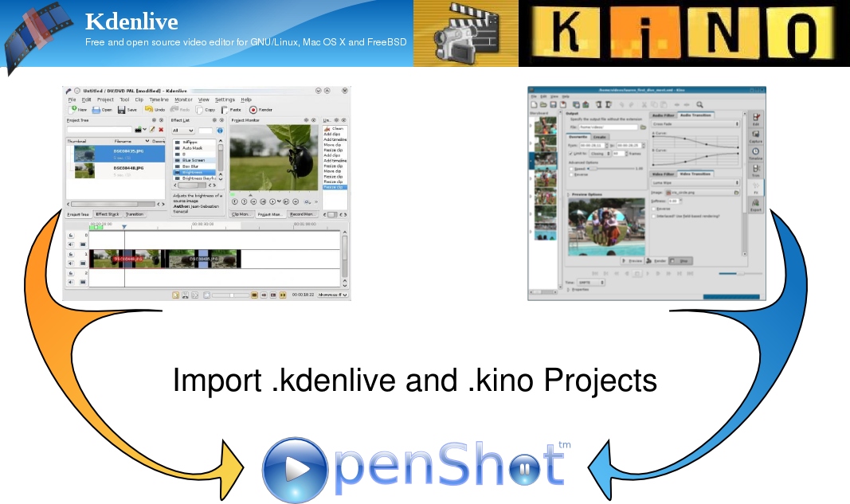Switch to the Effect Stack tab
Image resolution: width=850 pixels, height=504 pixels.
click(x=107, y=214)
